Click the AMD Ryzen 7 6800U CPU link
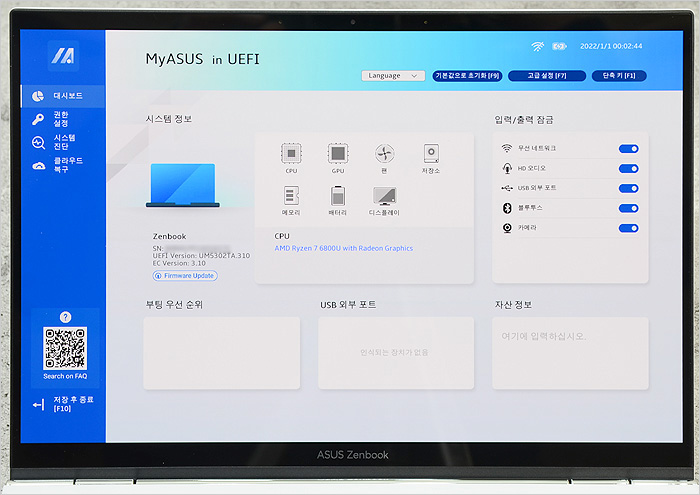The height and width of the screenshot is (495, 700). pyautogui.click(x=343, y=248)
